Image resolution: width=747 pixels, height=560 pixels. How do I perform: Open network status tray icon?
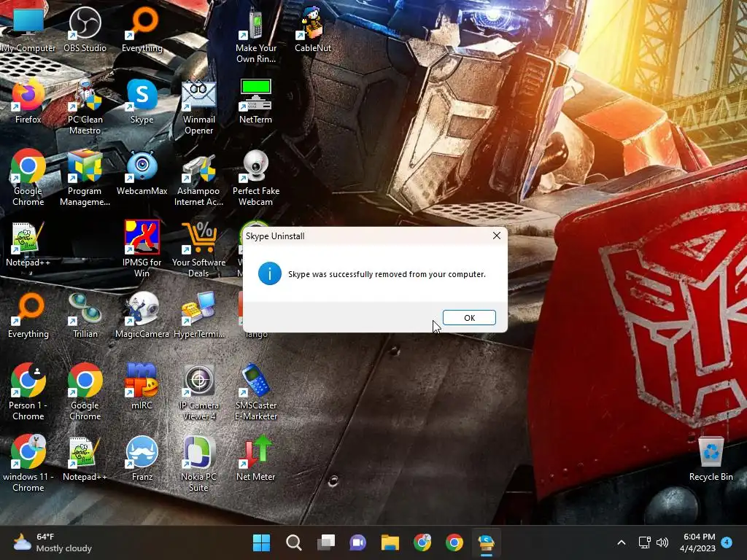[x=644, y=542]
